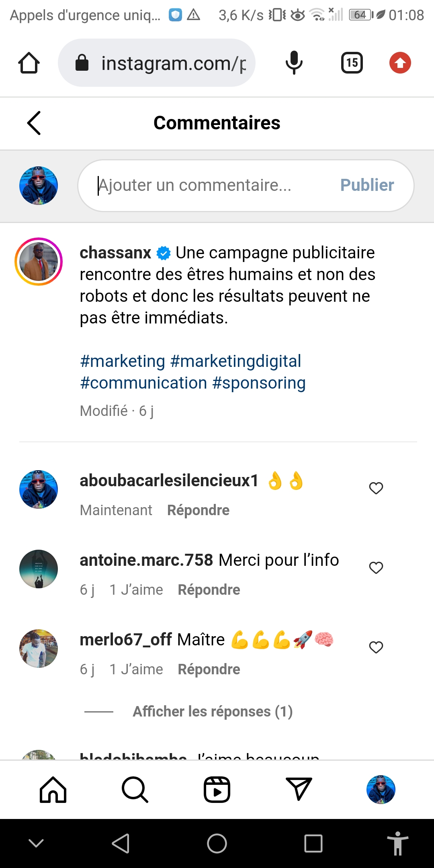Viewport: 434px width, 868px height.
Task: Open Instagram search in bottom bar
Action: point(135,790)
